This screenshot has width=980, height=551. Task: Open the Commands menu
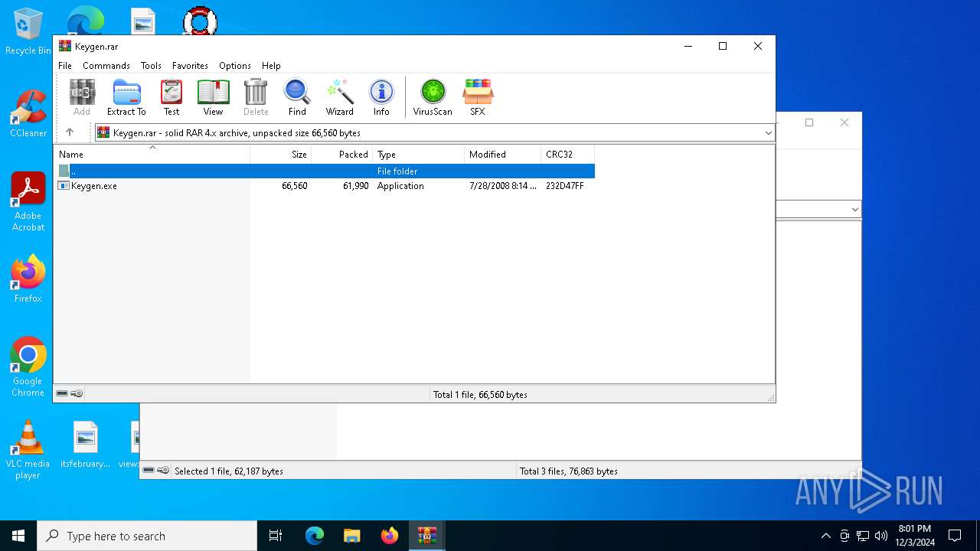(106, 66)
